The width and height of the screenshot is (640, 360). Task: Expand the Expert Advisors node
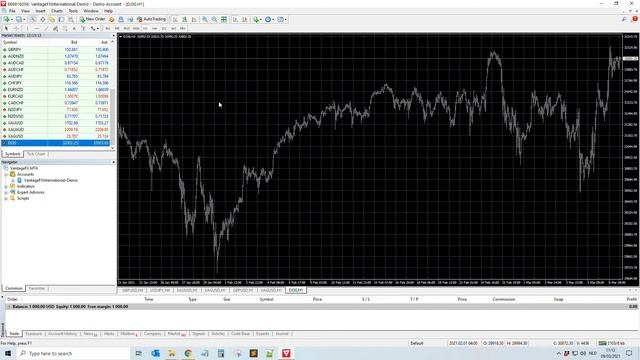click(x=6, y=192)
